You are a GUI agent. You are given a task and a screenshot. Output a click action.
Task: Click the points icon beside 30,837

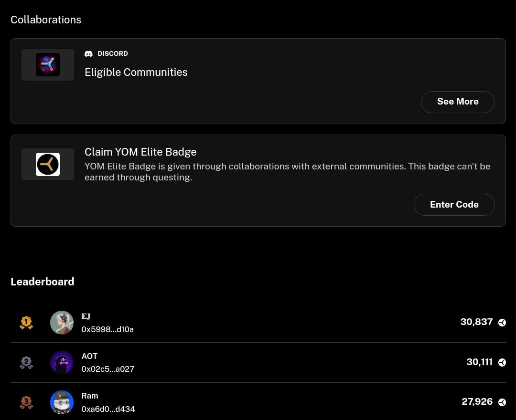pyautogui.click(x=502, y=322)
